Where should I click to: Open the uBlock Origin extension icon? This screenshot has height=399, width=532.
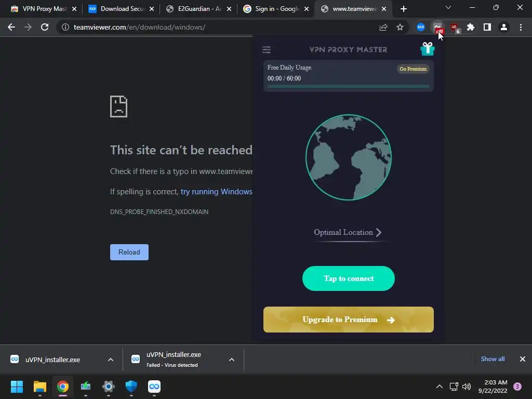[x=454, y=27]
